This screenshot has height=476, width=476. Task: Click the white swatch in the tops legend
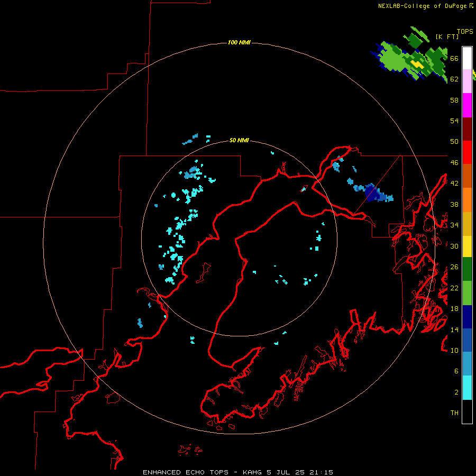[x=467, y=58]
